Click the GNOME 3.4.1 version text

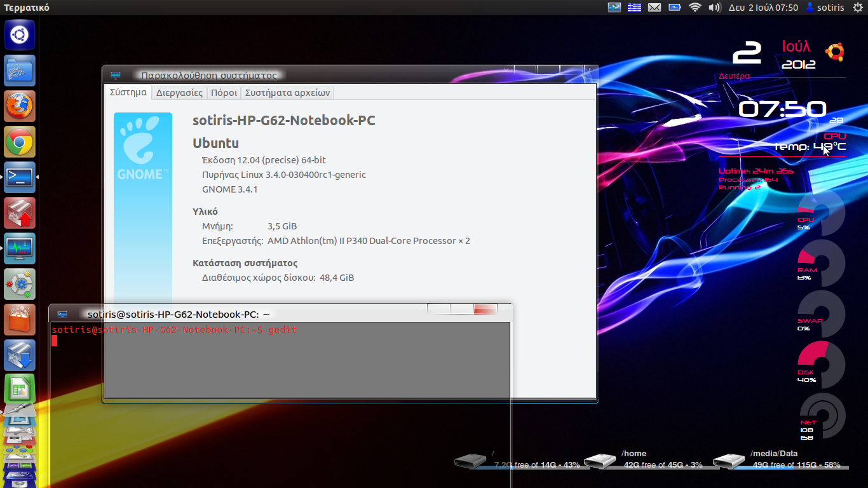point(230,189)
